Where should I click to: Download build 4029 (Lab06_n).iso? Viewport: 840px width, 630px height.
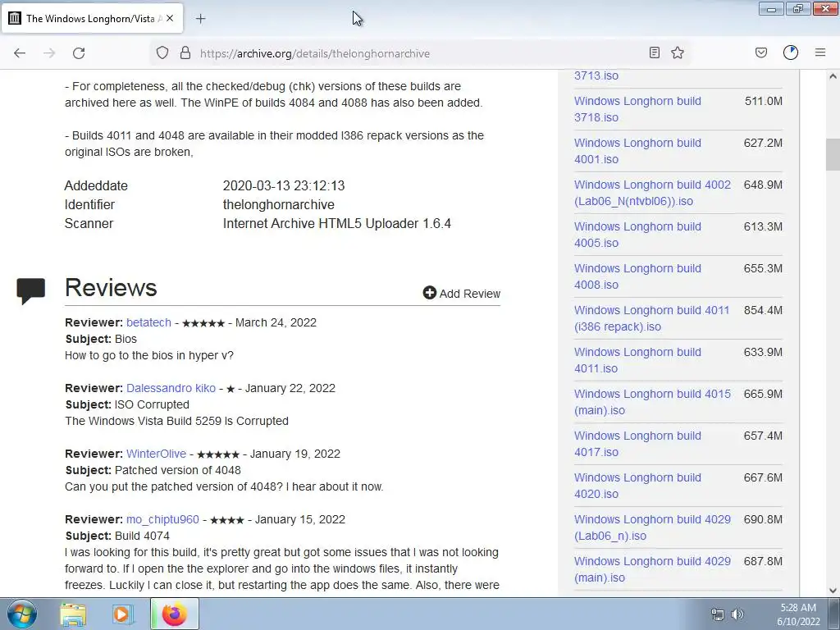[x=652, y=527]
